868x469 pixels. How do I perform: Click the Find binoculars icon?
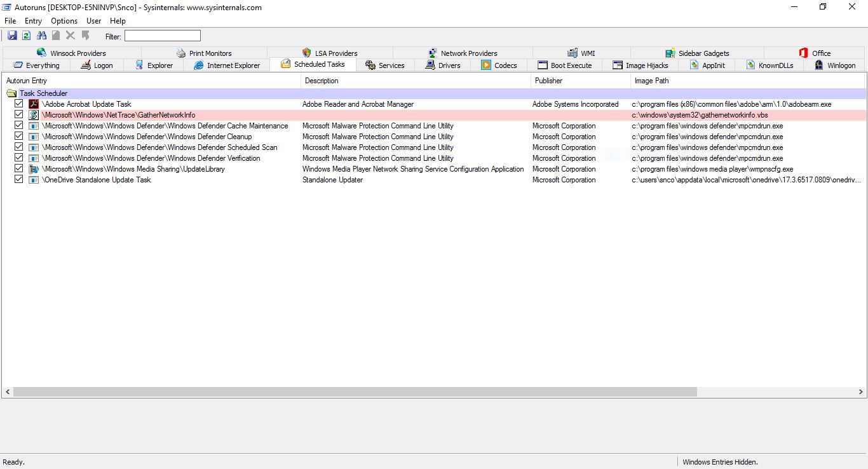tap(42, 36)
